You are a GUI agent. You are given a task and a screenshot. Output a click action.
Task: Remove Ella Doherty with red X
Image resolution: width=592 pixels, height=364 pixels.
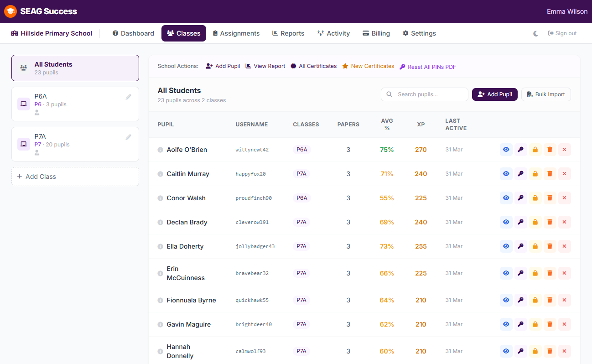click(x=565, y=246)
